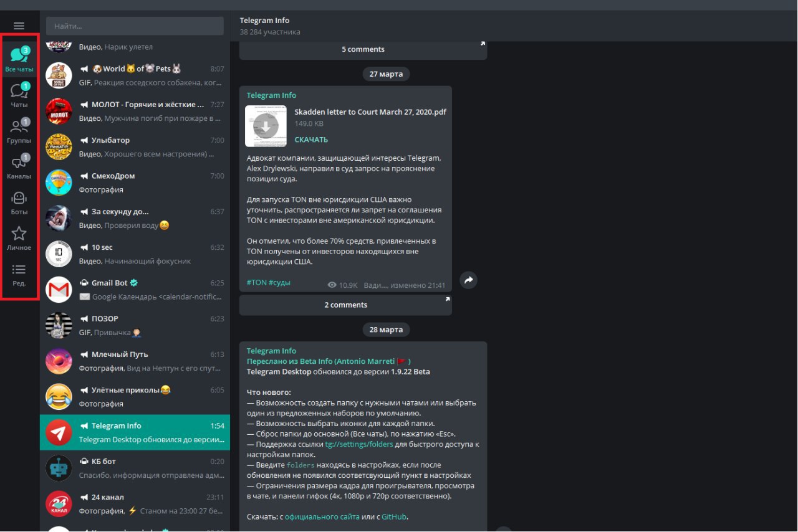Screen dimensions: 798x532
Task: Open the Улётные приколы channel
Action: (135, 397)
